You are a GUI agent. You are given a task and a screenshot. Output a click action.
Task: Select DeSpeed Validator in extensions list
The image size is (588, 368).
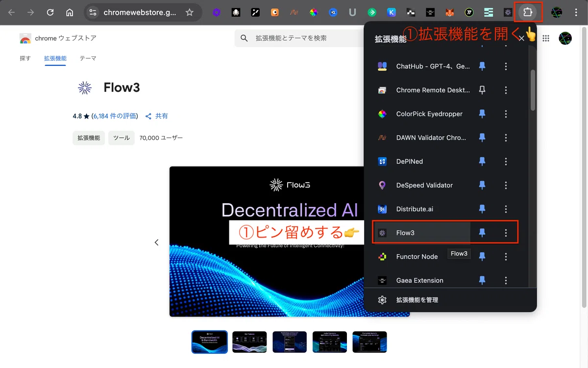pyautogui.click(x=422, y=185)
